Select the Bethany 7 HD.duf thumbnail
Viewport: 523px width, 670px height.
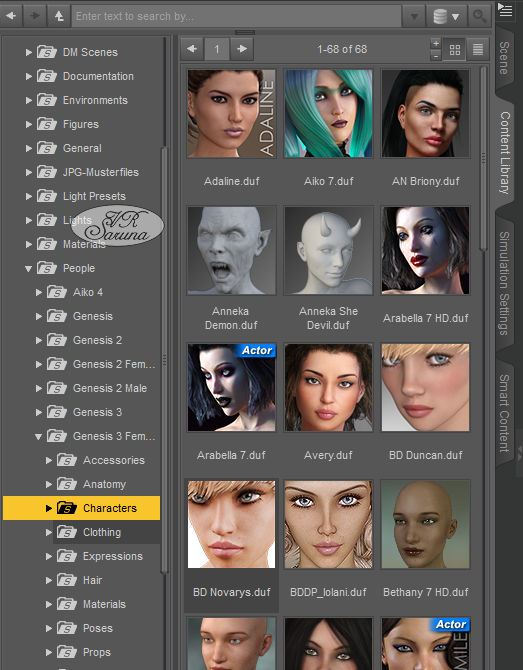pyautogui.click(x=426, y=525)
